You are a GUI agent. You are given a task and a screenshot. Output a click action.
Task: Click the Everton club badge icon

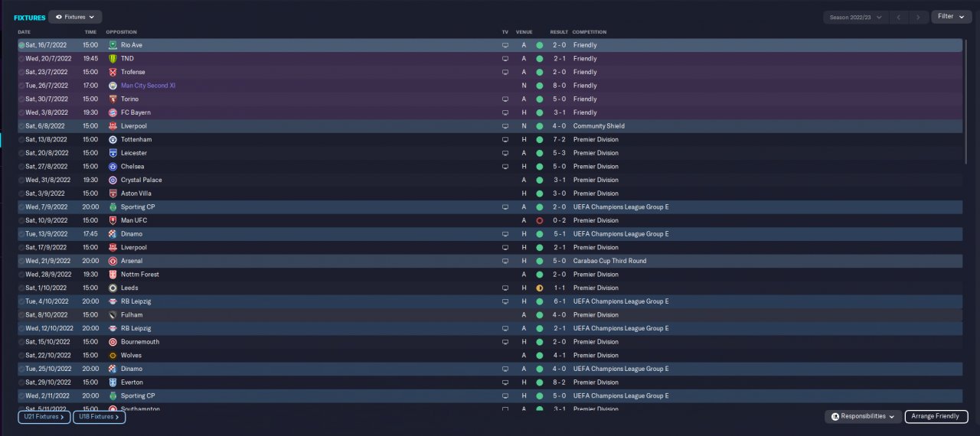(113, 382)
